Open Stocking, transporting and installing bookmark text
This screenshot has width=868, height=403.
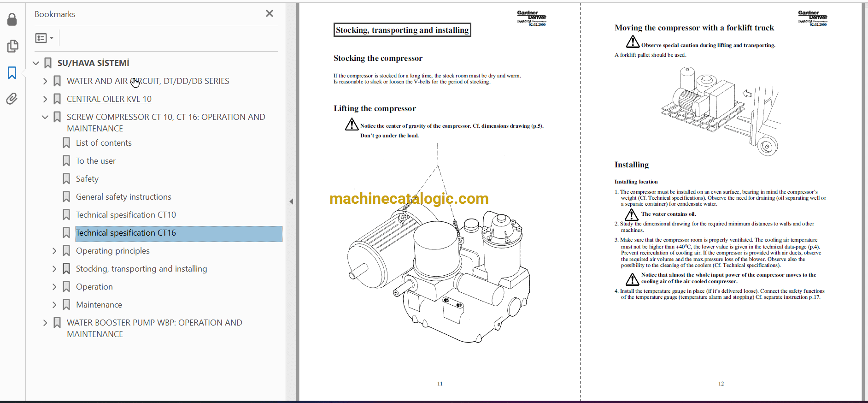tap(141, 269)
